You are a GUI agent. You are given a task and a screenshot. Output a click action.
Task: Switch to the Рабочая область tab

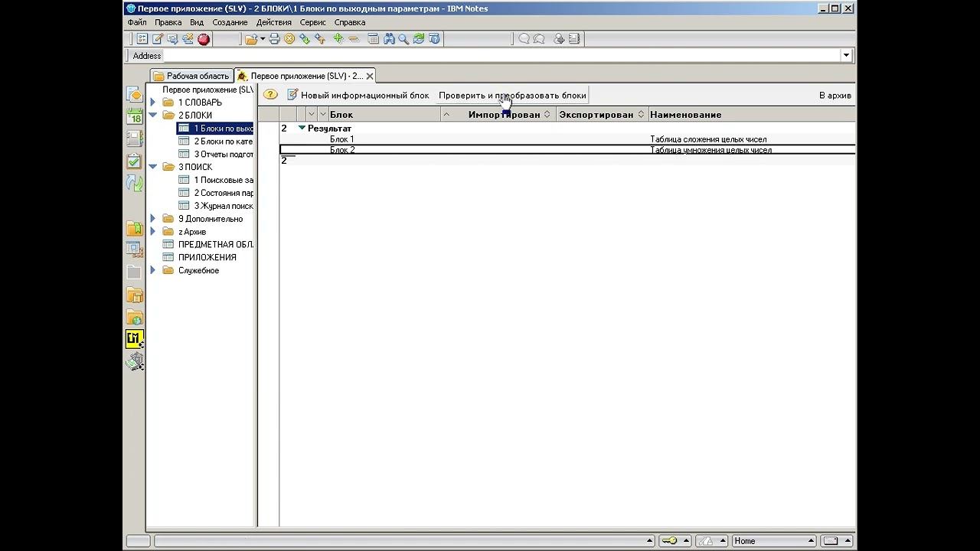click(x=191, y=76)
